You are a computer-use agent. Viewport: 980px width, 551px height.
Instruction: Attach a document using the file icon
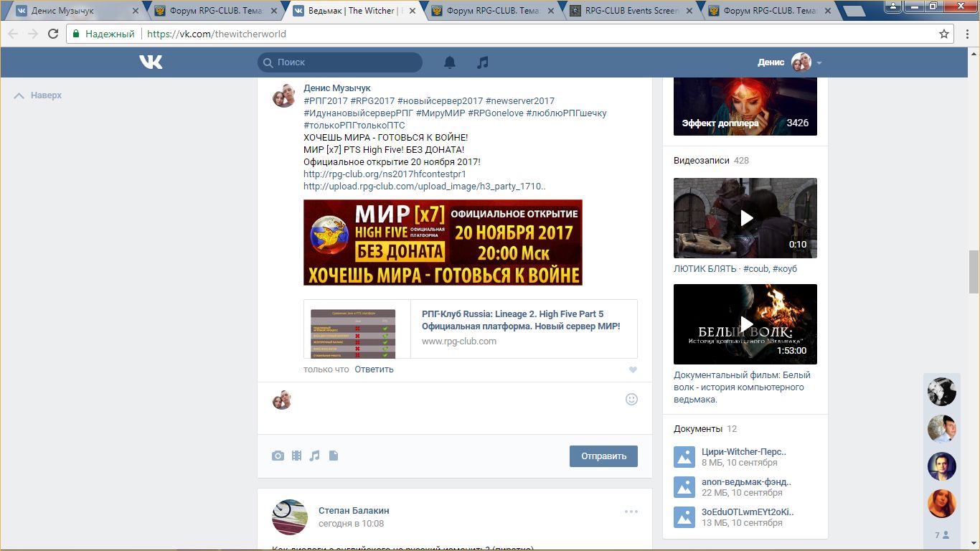[334, 456]
